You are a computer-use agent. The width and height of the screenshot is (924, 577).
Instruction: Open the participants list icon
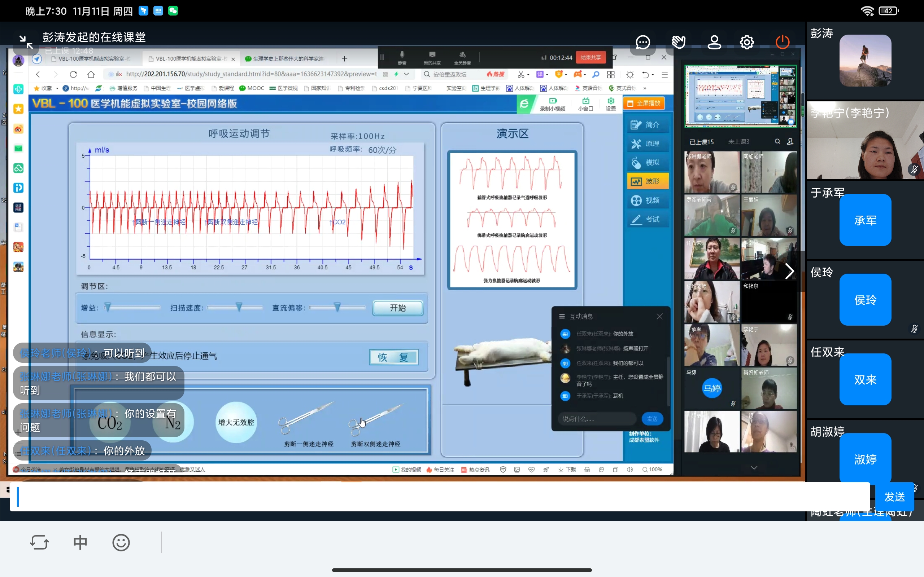tap(714, 42)
